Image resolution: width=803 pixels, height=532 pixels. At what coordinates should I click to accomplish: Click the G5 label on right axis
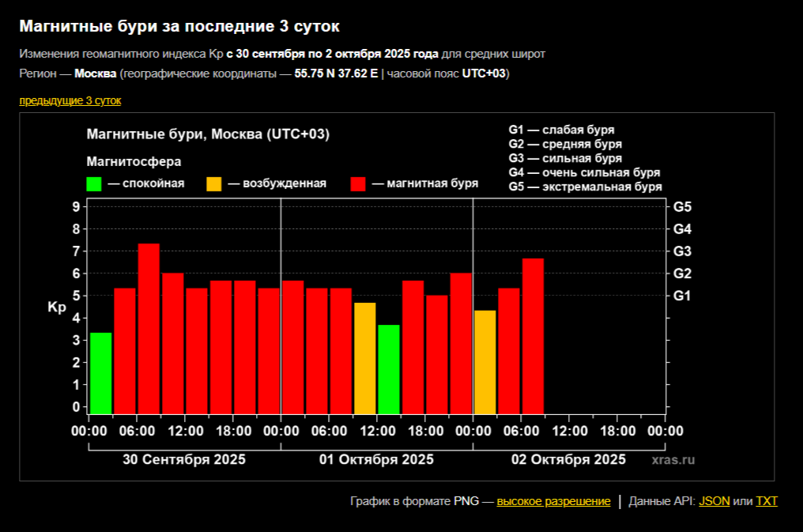click(x=682, y=207)
